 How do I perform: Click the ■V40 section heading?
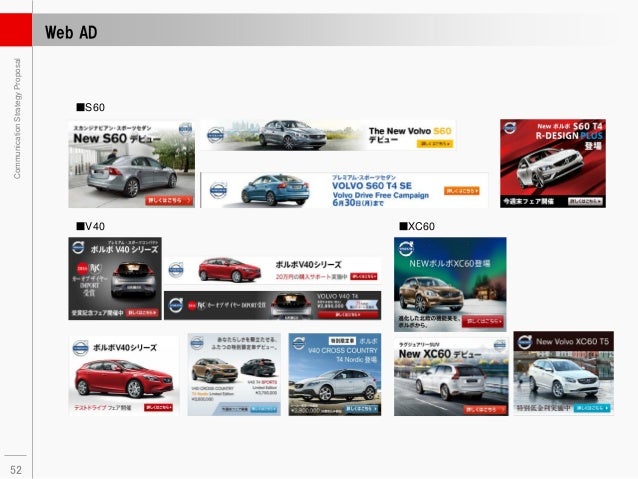(x=90, y=226)
